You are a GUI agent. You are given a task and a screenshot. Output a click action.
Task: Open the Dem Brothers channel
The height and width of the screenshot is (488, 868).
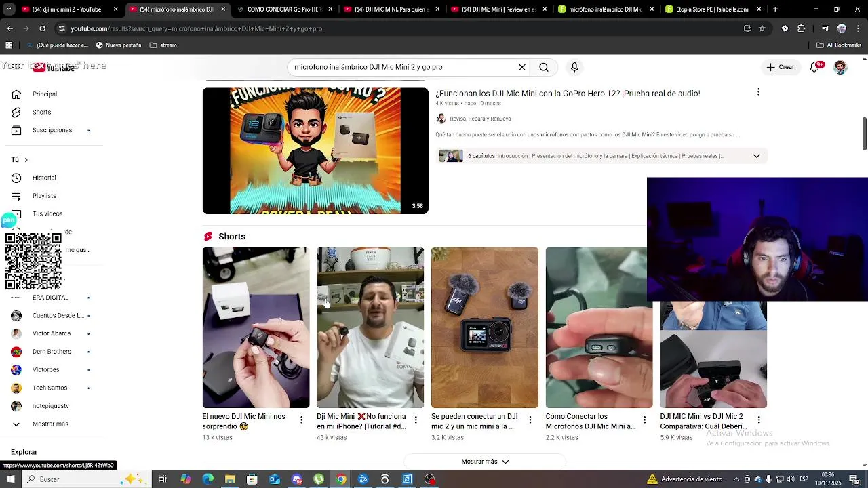tap(52, 352)
